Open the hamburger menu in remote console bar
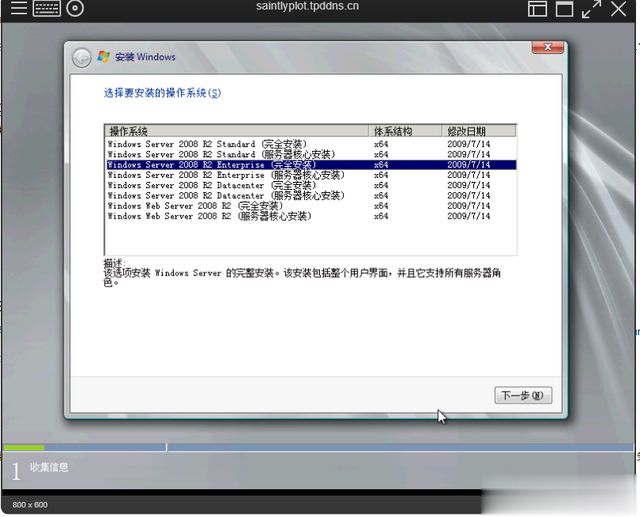 [x=19, y=8]
